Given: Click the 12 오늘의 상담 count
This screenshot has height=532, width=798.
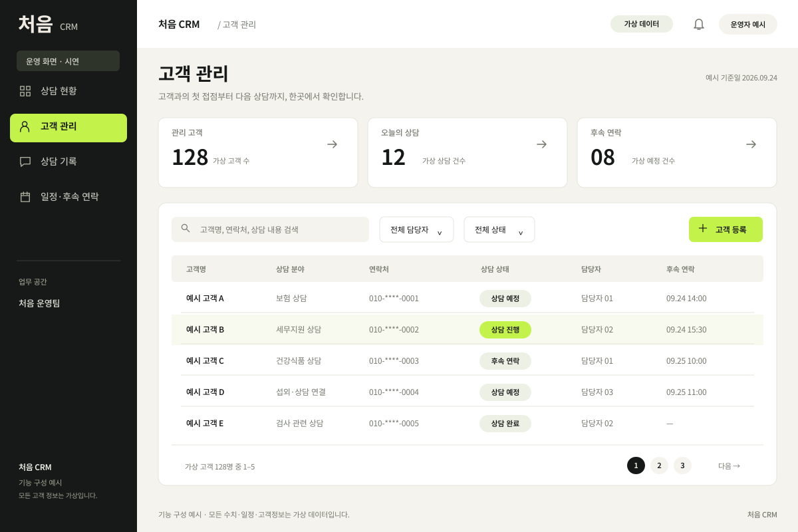Looking at the screenshot, I should point(393,158).
